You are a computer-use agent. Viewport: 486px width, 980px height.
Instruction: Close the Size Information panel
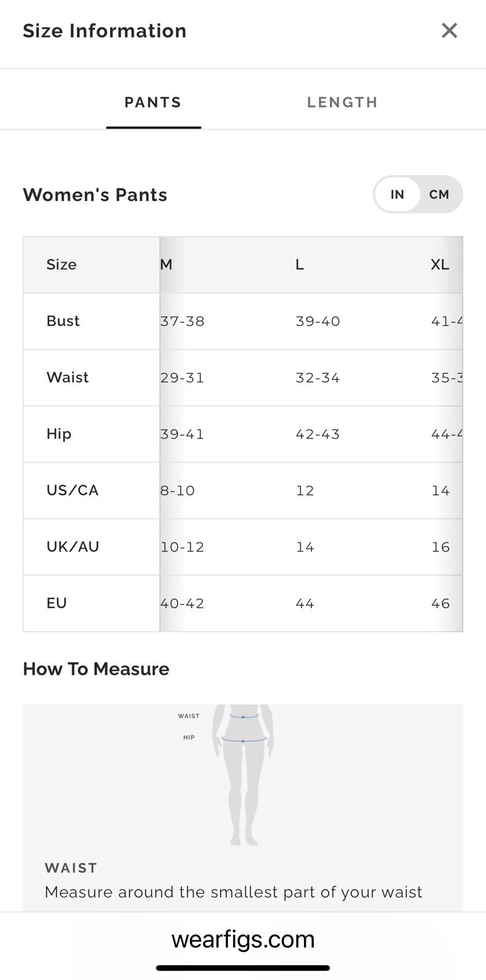449,31
